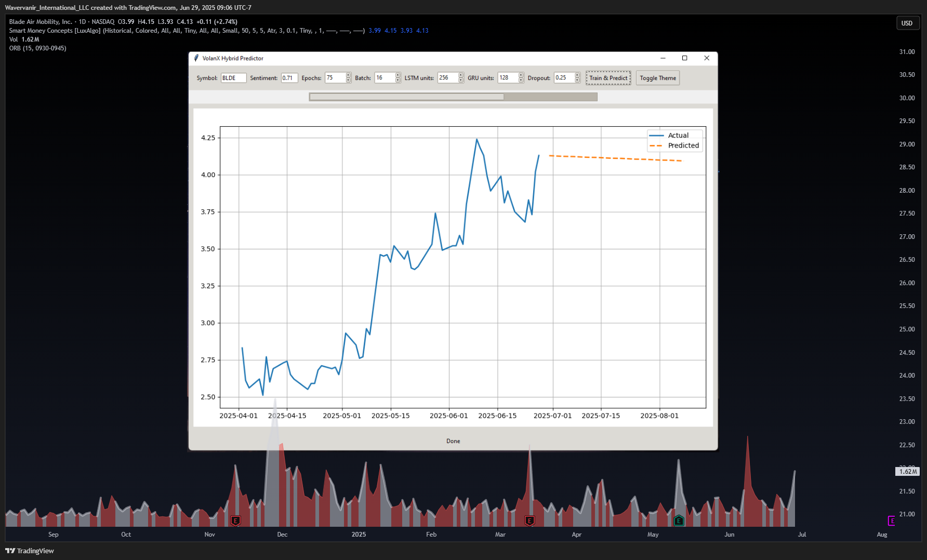Decrease Batch size with down arrow

point(398,81)
